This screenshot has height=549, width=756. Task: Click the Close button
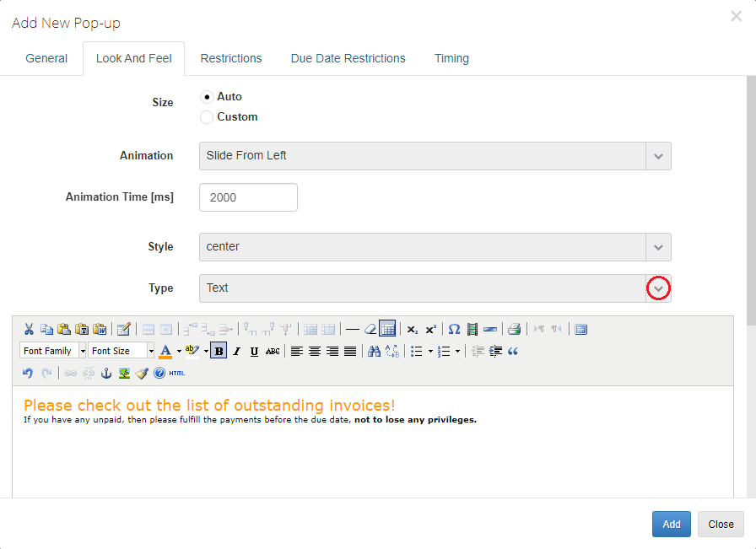click(x=721, y=524)
